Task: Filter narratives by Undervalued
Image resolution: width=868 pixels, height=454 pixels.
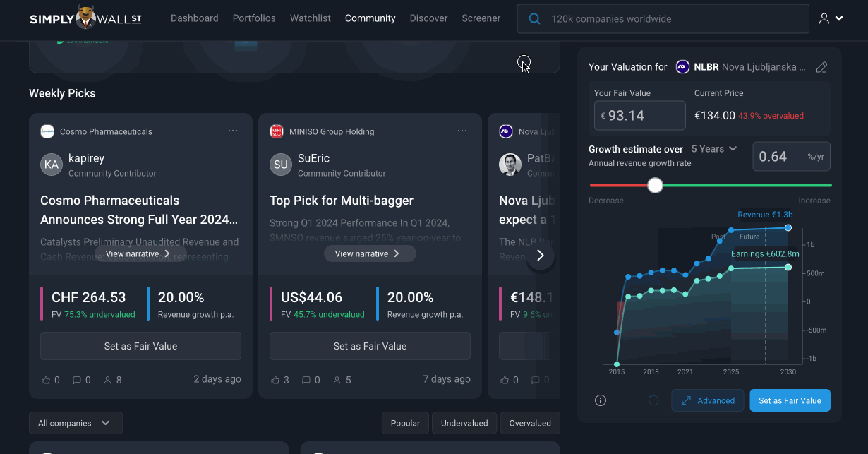Action: pos(464,423)
